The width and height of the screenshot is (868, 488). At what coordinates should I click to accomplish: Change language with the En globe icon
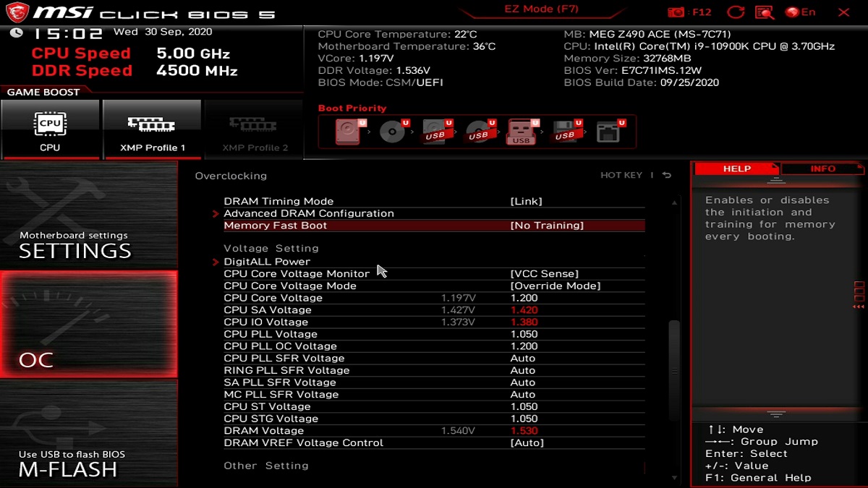click(800, 12)
